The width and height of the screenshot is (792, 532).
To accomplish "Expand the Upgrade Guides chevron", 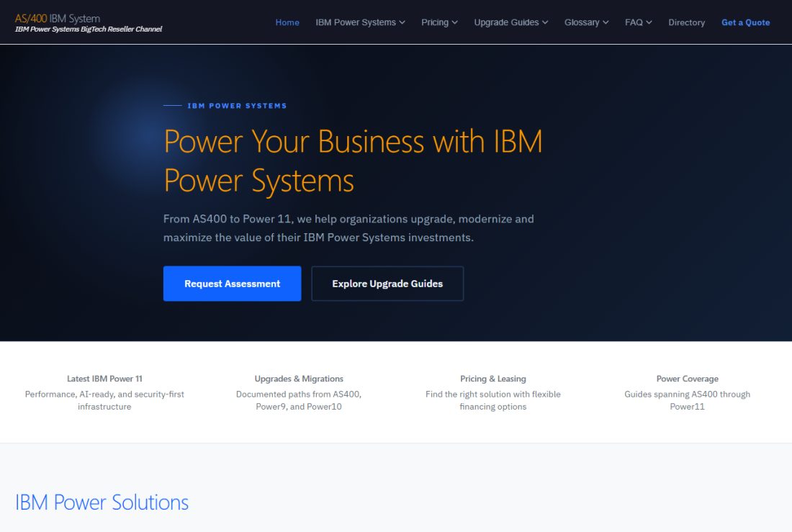I will [x=545, y=22].
